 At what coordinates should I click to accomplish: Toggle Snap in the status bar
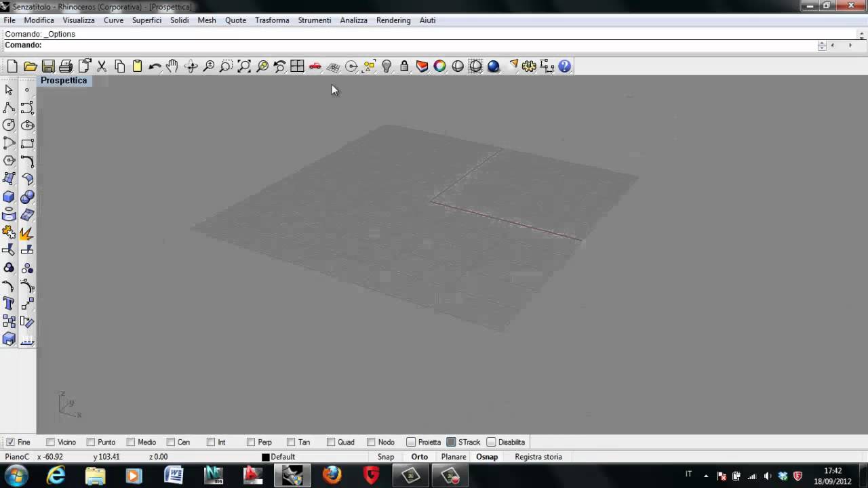click(x=386, y=457)
